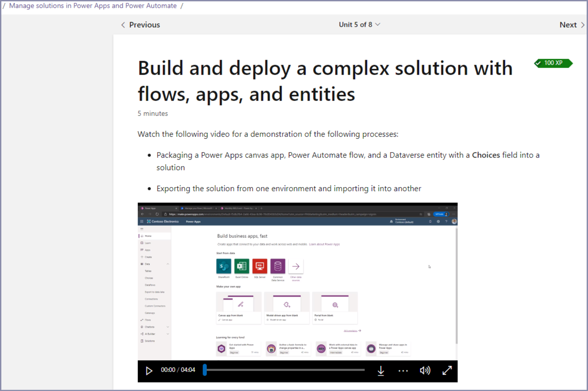Click the 100 XP badge
588x391 pixels.
click(553, 63)
